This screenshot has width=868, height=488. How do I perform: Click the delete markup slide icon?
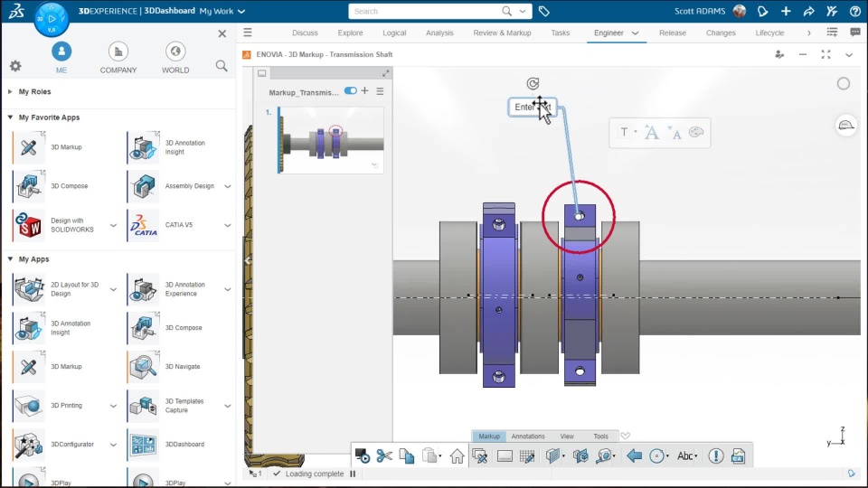click(480, 455)
